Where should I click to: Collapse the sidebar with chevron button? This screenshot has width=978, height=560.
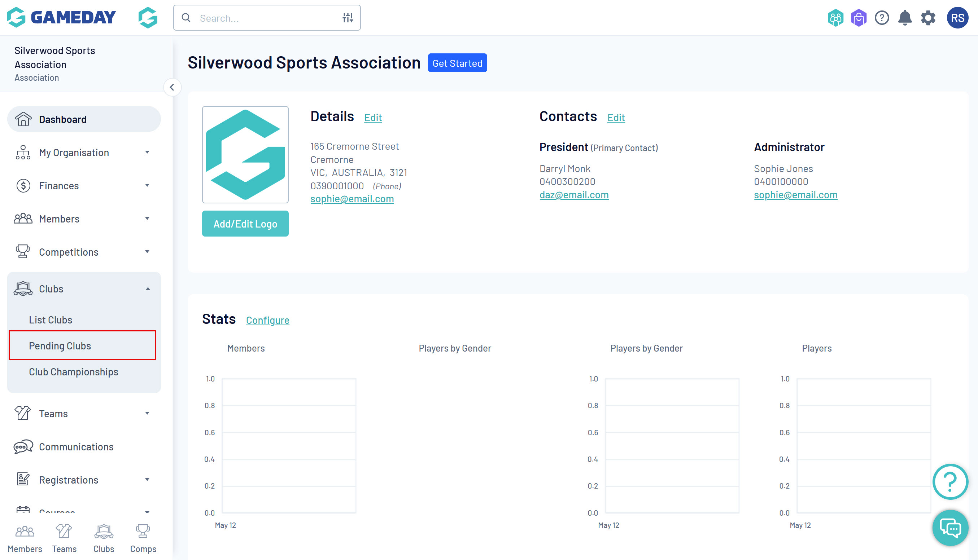coord(172,87)
